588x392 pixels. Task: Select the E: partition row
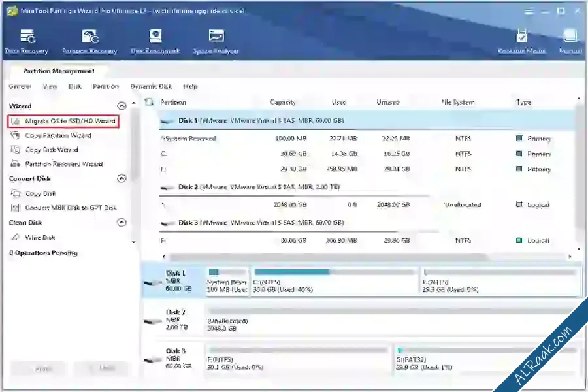(x=367, y=169)
